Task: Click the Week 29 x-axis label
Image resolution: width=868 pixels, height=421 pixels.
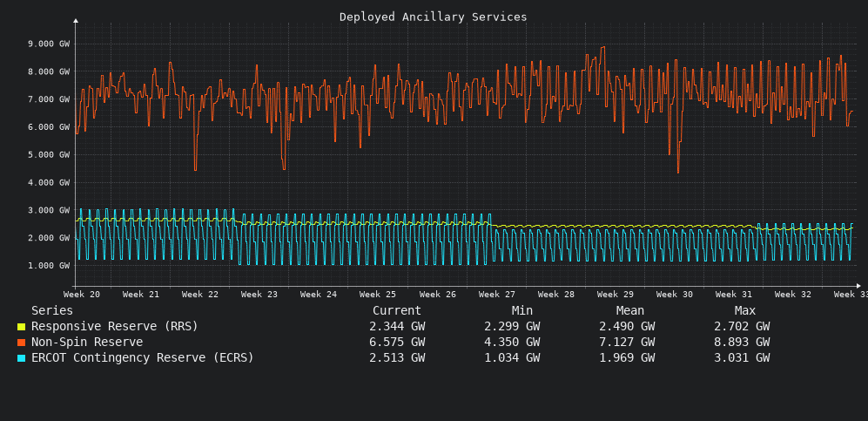Action: [615, 294]
